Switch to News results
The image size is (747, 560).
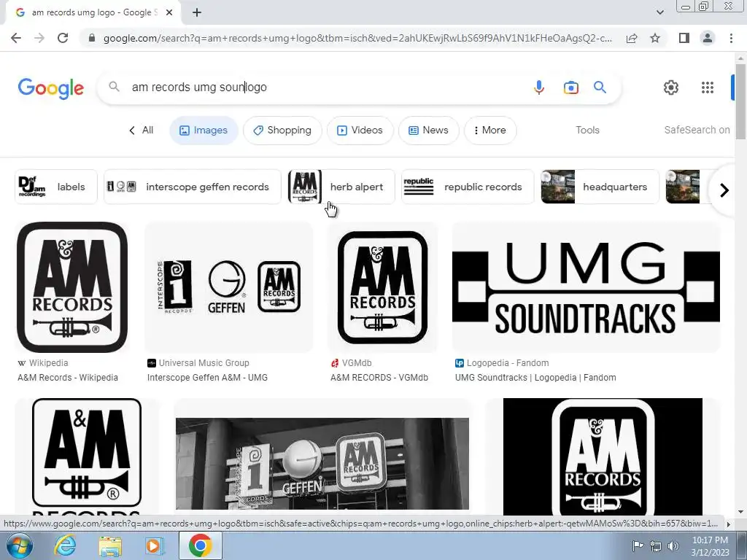(x=429, y=130)
